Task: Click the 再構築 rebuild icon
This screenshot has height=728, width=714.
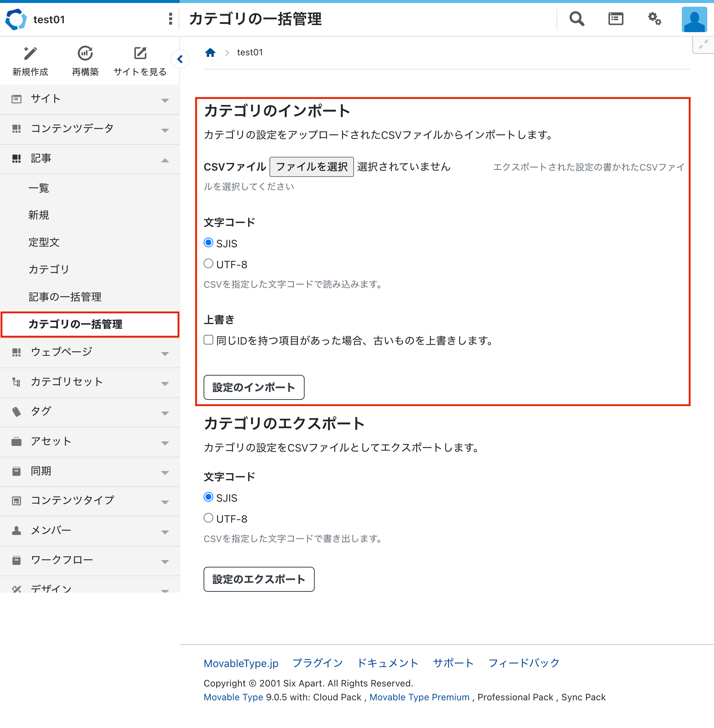Action: [x=85, y=53]
